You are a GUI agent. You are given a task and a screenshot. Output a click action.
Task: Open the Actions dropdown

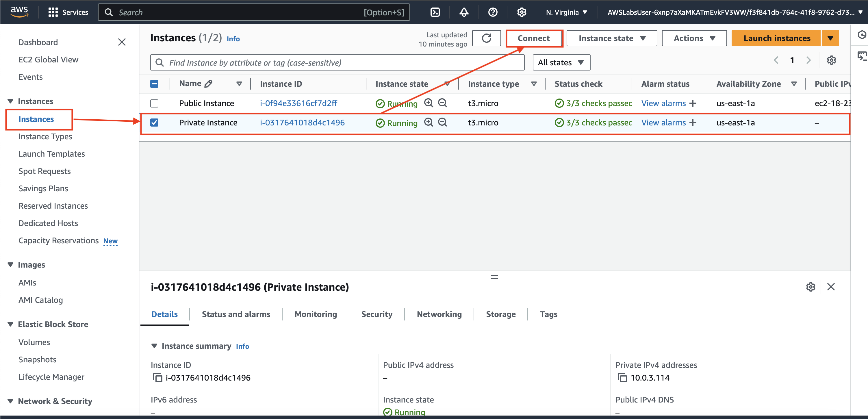(694, 38)
